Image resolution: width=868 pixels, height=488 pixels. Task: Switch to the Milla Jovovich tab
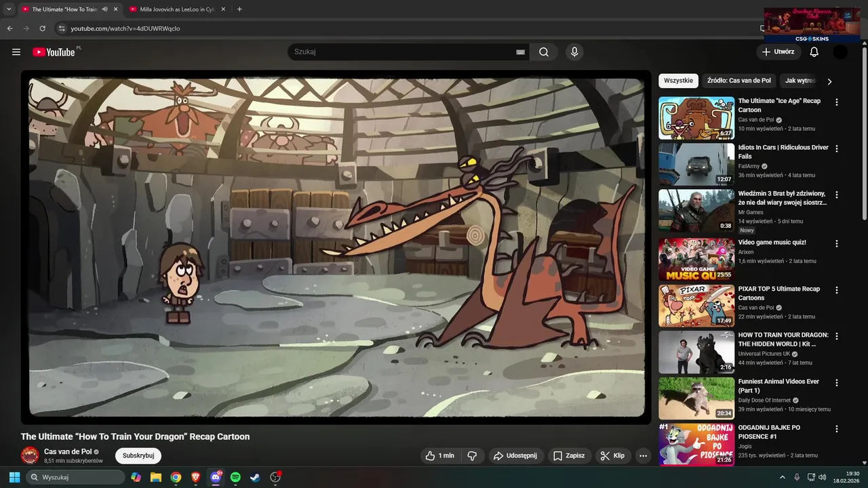176,9
